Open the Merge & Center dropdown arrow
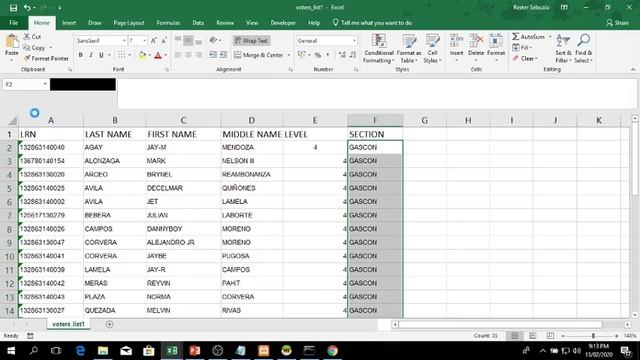Screen dimensions: 640x360 (x=289, y=55)
